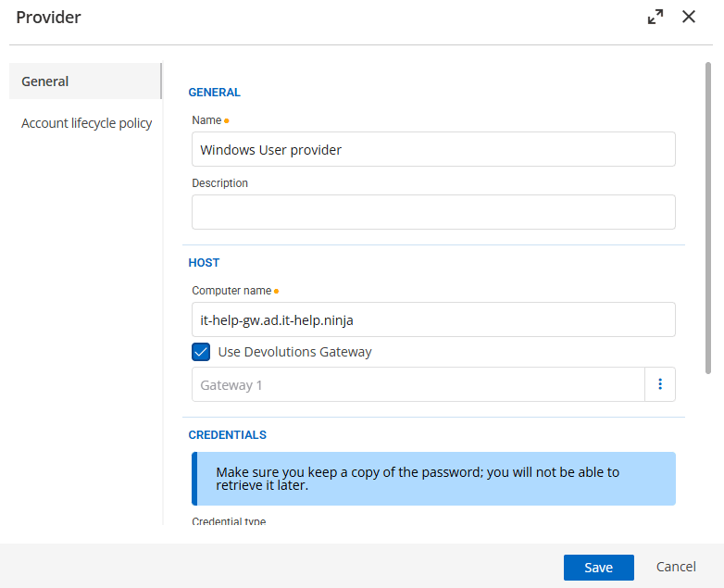Open the Account lifecycle policy tab
This screenshot has width=724, height=588.
pyautogui.click(x=86, y=123)
